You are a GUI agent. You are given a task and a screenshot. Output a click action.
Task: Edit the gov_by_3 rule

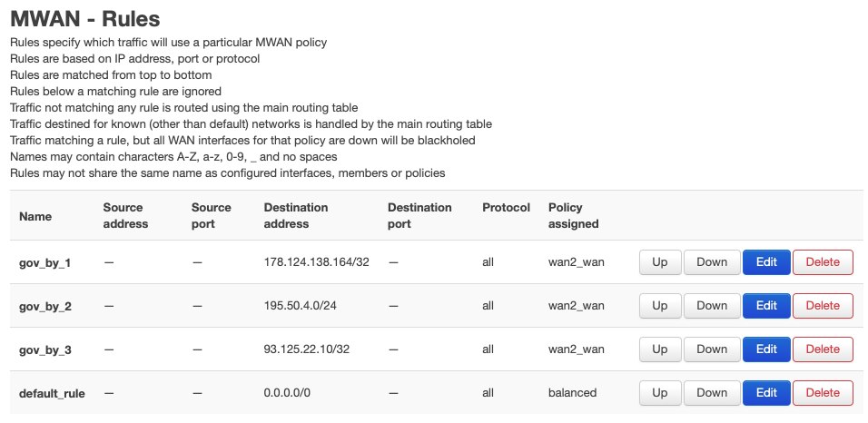(x=766, y=349)
